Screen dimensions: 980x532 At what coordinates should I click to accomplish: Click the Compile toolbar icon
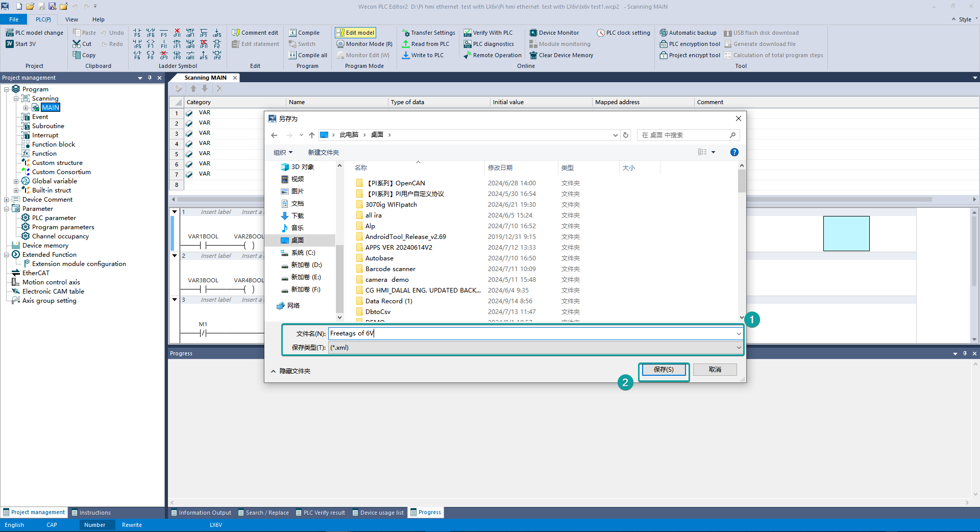click(292, 33)
